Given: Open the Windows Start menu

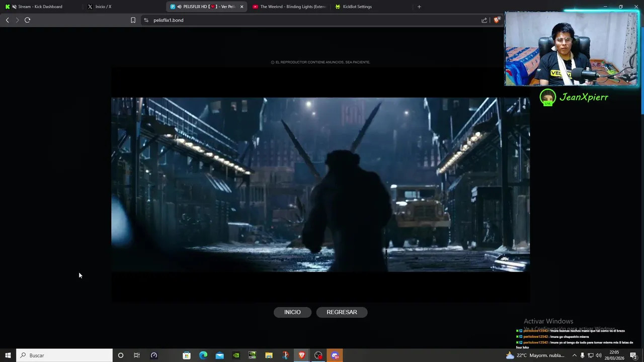Looking at the screenshot, I should coord(8,355).
